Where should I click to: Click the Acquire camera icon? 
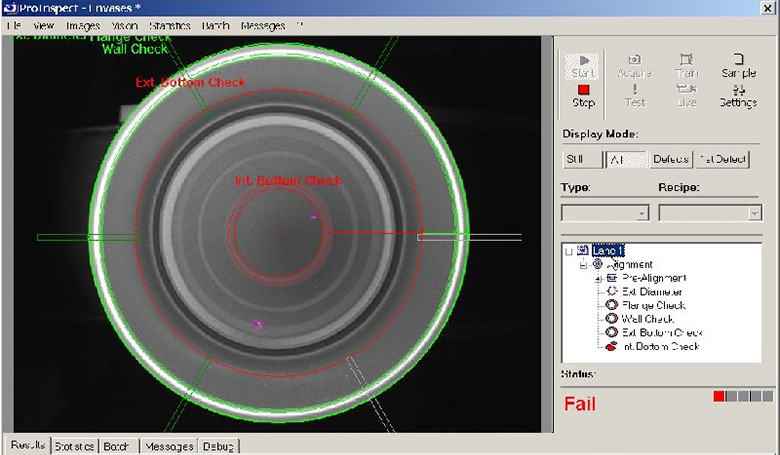pyautogui.click(x=635, y=61)
